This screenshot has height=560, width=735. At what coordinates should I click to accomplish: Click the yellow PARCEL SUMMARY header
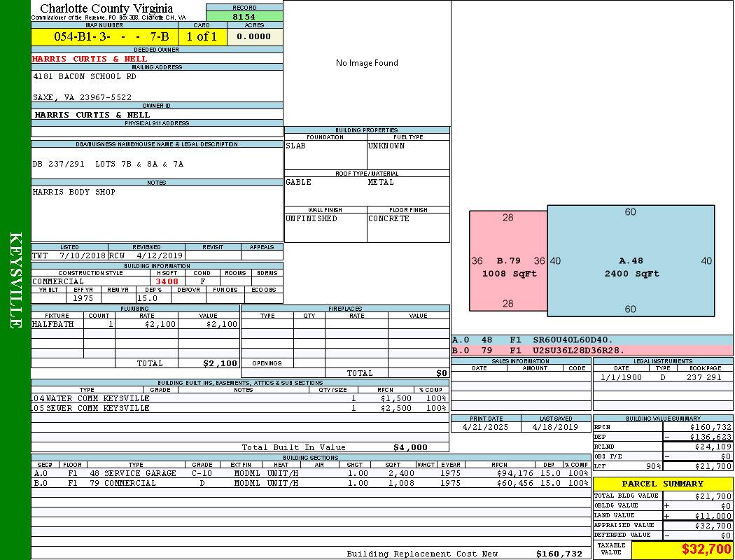[662, 484]
